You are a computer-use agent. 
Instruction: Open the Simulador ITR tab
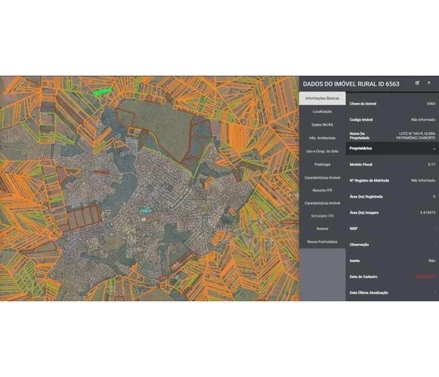click(x=322, y=216)
